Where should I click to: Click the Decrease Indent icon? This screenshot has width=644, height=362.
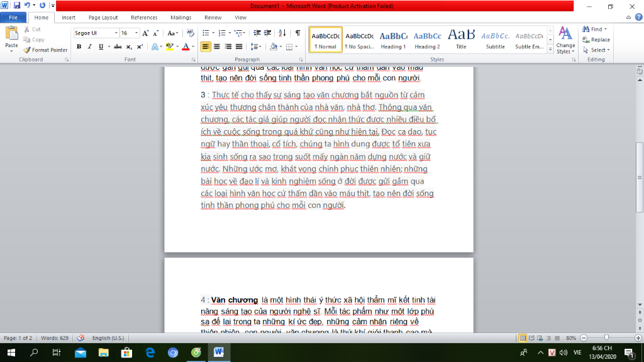[257, 33]
